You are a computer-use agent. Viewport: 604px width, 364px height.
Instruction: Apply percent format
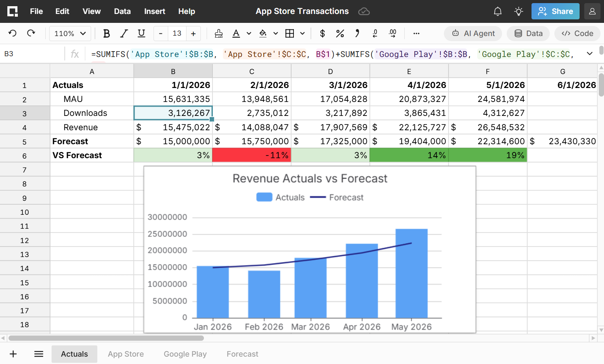click(x=340, y=33)
